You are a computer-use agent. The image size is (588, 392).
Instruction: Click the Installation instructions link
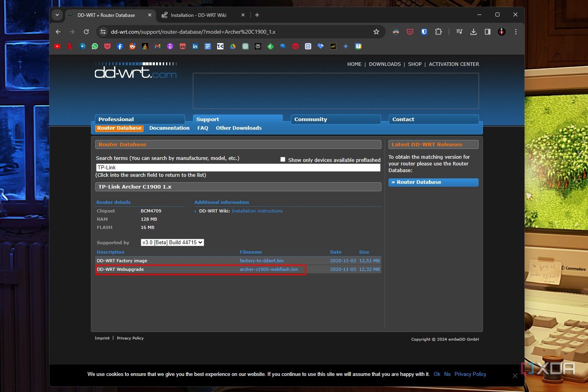coord(257,211)
